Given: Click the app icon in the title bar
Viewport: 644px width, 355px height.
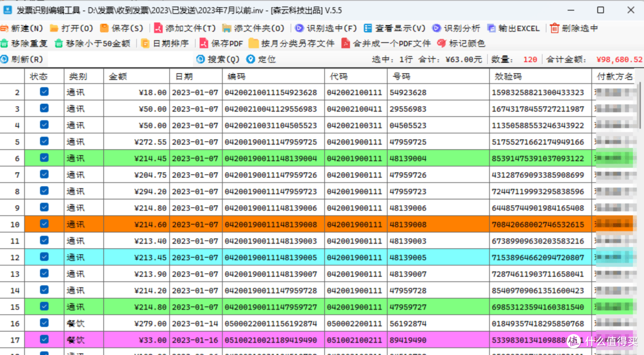Looking at the screenshot, I should pos(7,10).
